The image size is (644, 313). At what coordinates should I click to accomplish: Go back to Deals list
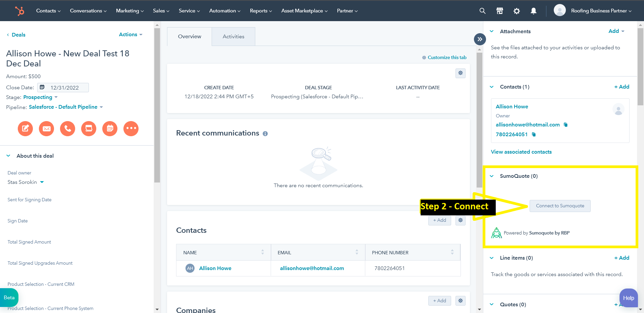coord(16,35)
